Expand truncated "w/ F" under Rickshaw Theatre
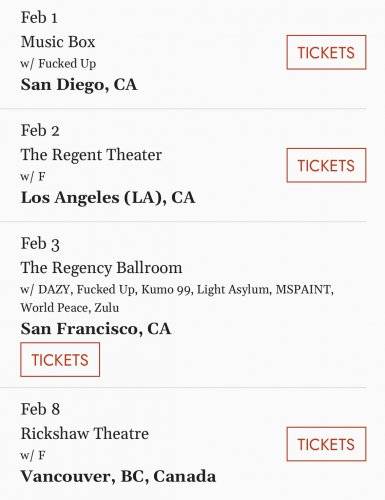The image size is (385, 500). click(x=33, y=455)
